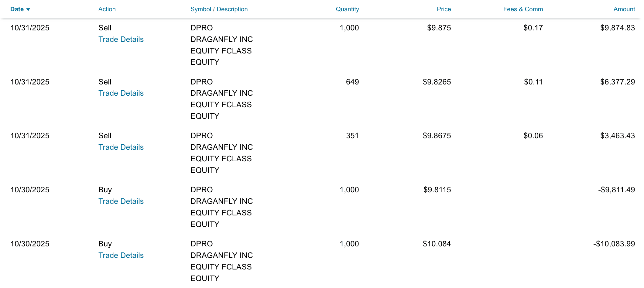The width and height of the screenshot is (644, 288).
Task: Open Trade Details for the $9.8115 buy
Action: click(x=121, y=201)
